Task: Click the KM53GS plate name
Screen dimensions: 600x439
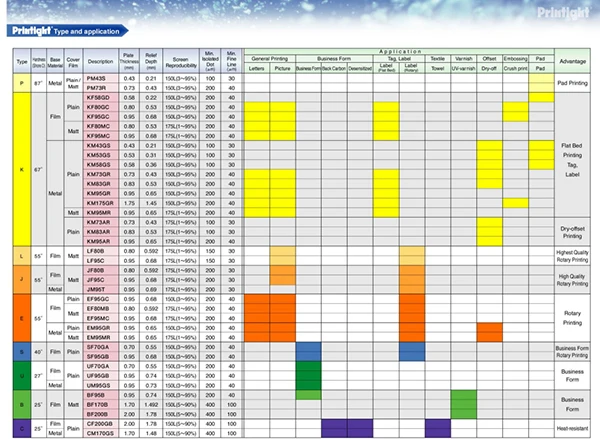Action: (98, 155)
